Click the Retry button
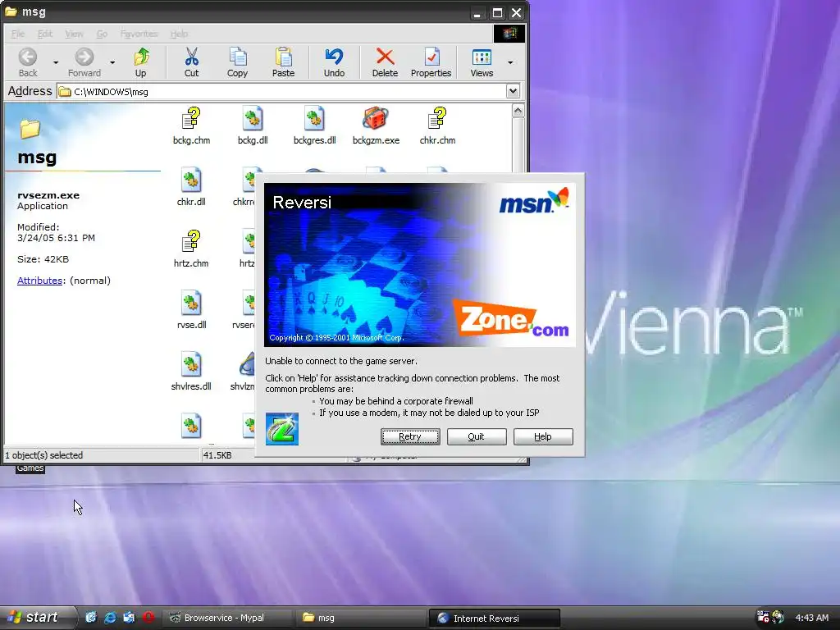This screenshot has height=630, width=840. pos(410,436)
